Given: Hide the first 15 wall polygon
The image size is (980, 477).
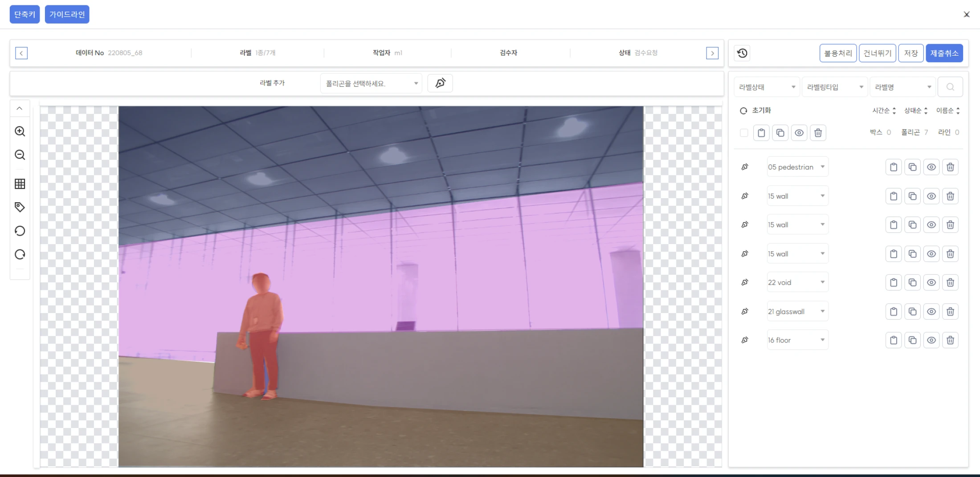Looking at the screenshot, I should [x=931, y=196].
